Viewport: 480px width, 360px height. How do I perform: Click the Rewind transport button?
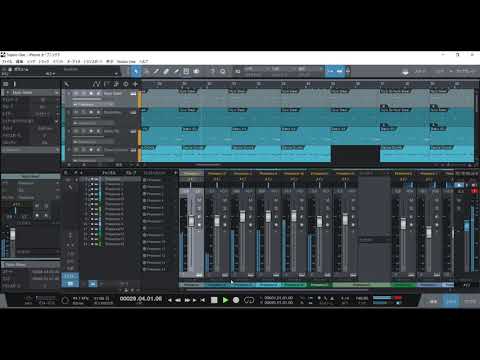coord(178,300)
